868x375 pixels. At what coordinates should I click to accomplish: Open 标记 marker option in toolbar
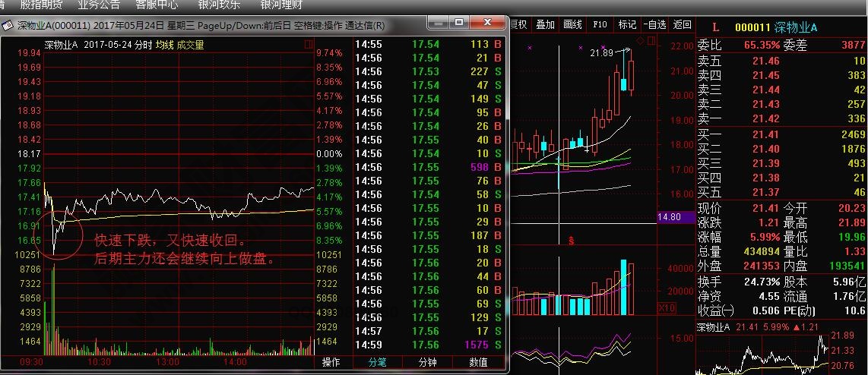coord(627,24)
